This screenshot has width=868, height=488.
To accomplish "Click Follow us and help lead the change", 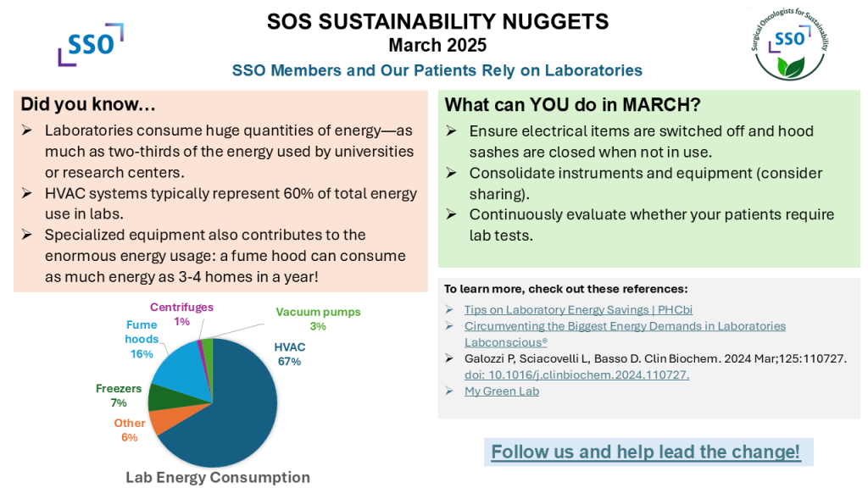I will (x=646, y=452).
